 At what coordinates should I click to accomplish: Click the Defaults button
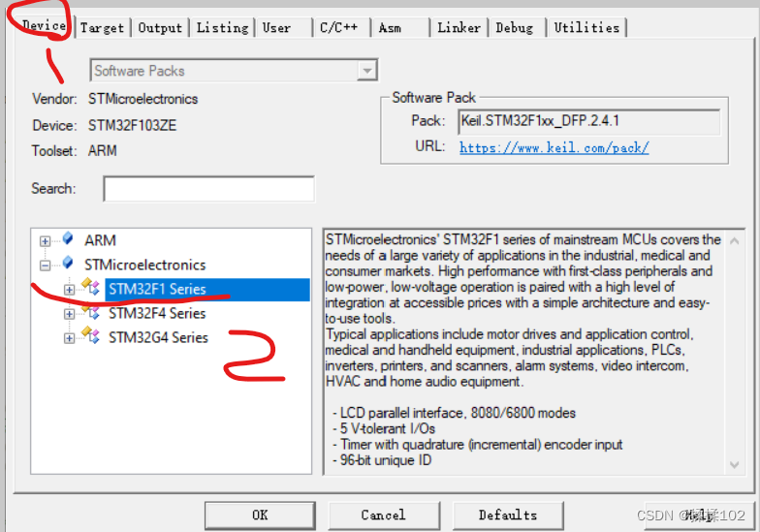tap(508, 516)
